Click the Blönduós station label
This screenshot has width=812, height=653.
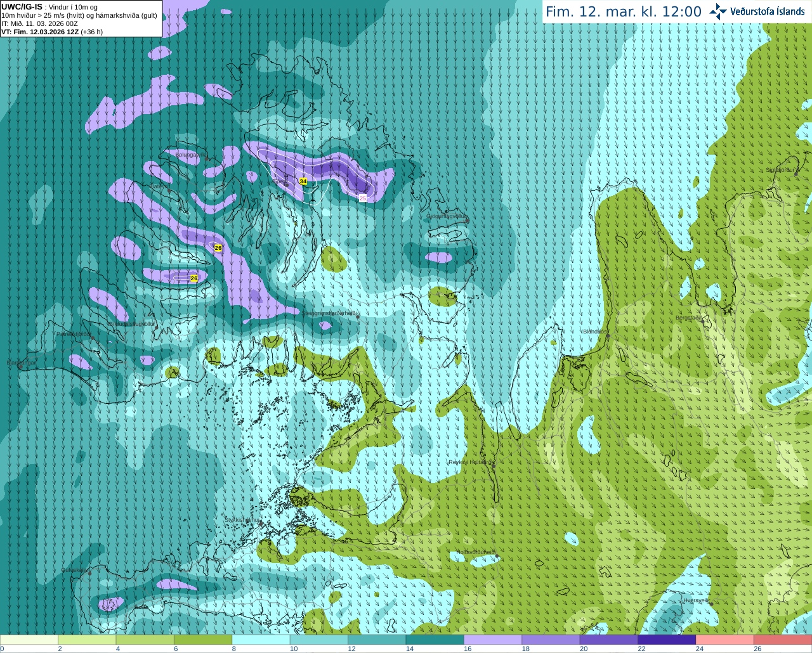595,332
